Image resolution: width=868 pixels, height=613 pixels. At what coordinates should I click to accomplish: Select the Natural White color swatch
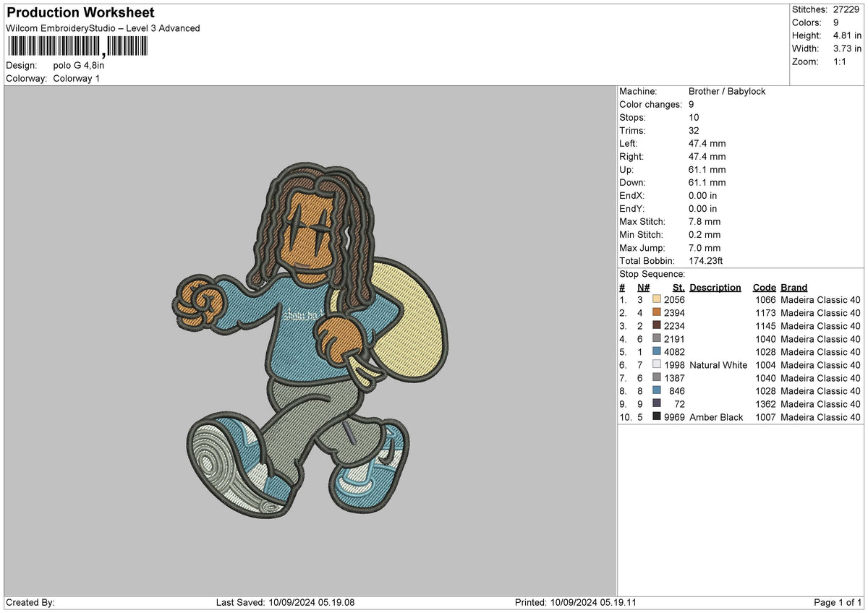[x=657, y=364]
